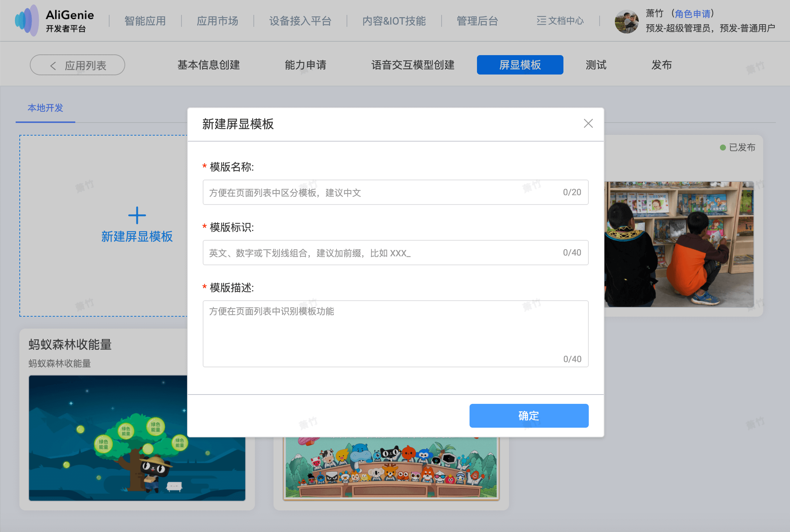Screen dimensions: 790x532
Task: Open the 能力申请 step
Action: pos(305,65)
